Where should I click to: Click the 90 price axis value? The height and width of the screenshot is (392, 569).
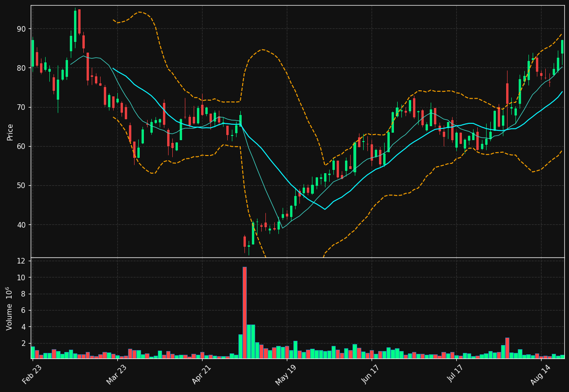tap(21, 29)
